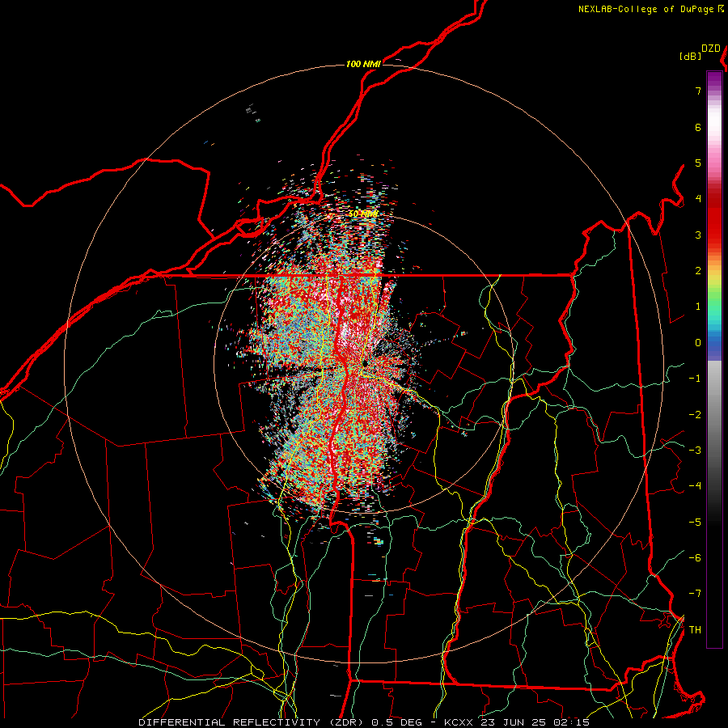This screenshot has height=728, width=728.
Task: Click the -2 value on the color scale
Action: tap(695, 415)
